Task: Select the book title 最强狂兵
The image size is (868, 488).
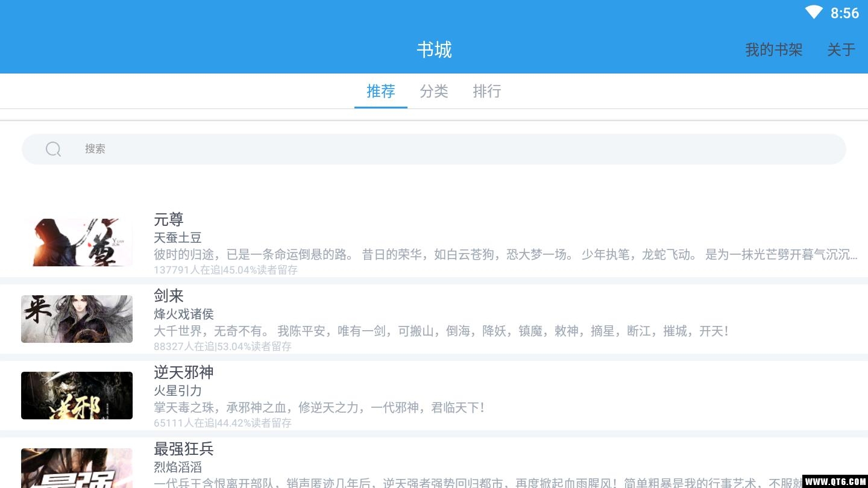Action: click(184, 449)
